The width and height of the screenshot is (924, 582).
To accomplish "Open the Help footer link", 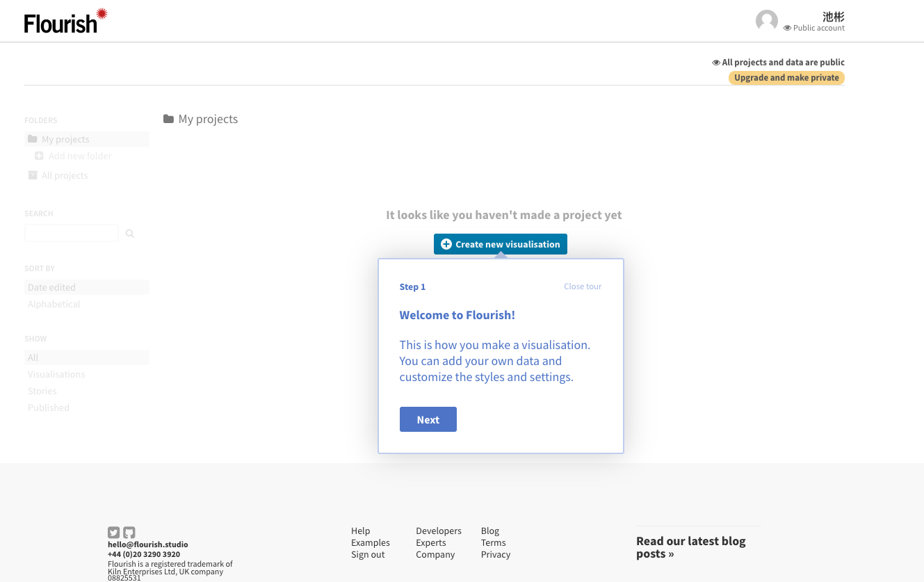I will pyautogui.click(x=361, y=531).
